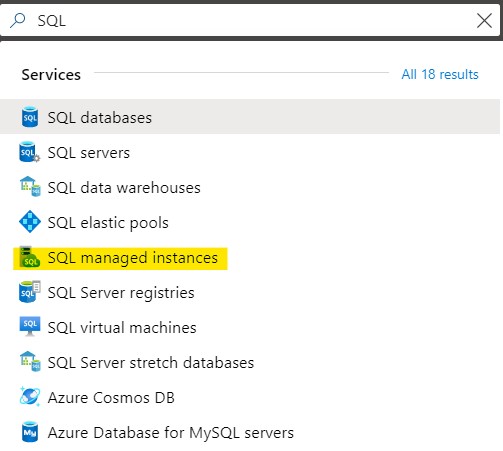View All 18 results link

click(440, 74)
